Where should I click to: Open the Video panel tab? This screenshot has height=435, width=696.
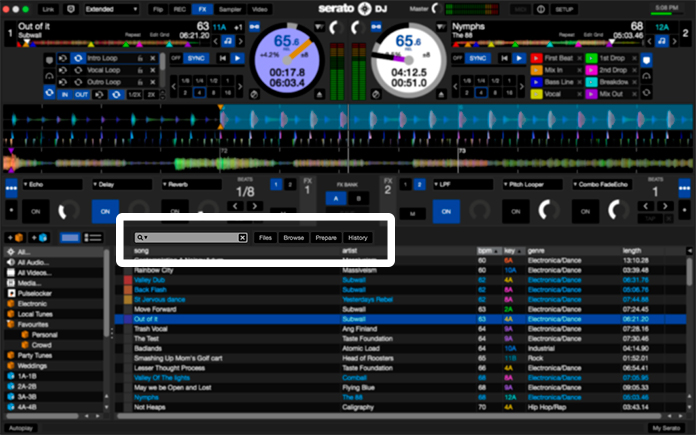260,9
